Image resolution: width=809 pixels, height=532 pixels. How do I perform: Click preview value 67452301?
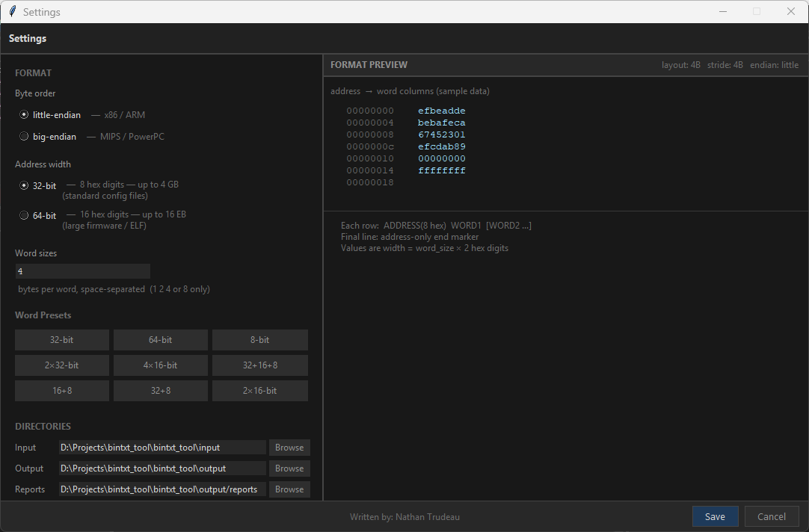[442, 134]
